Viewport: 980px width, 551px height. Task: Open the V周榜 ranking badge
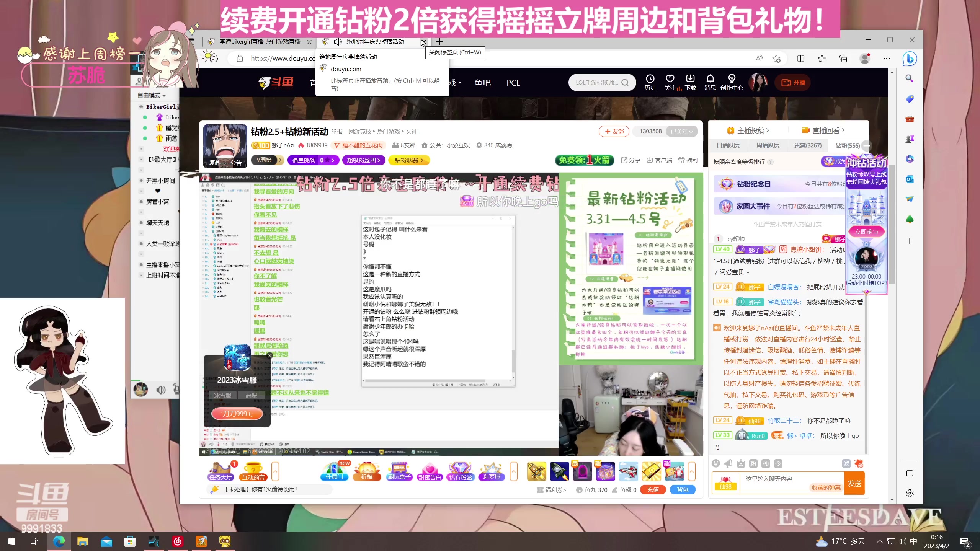[x=268, y=160]
